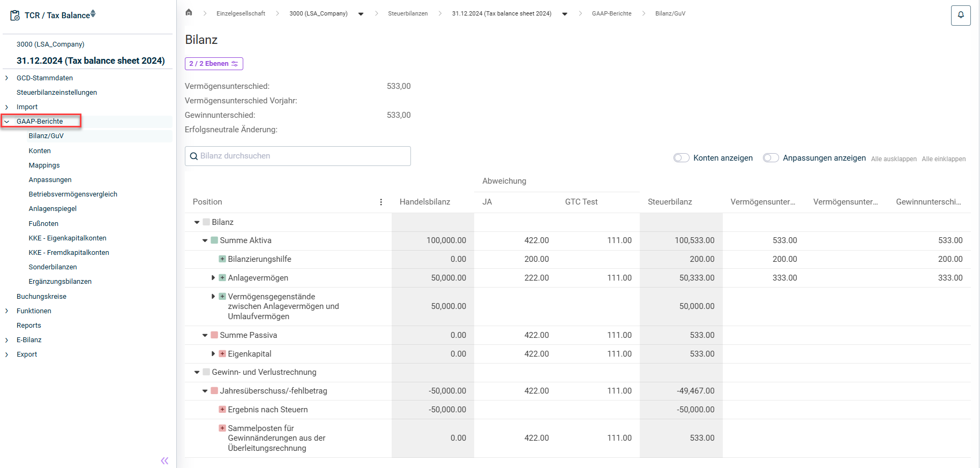Go to Steuerbilanzen breadcrumb
The width and height of the screenshot is (980, 468).
click(x=408, y=14)
